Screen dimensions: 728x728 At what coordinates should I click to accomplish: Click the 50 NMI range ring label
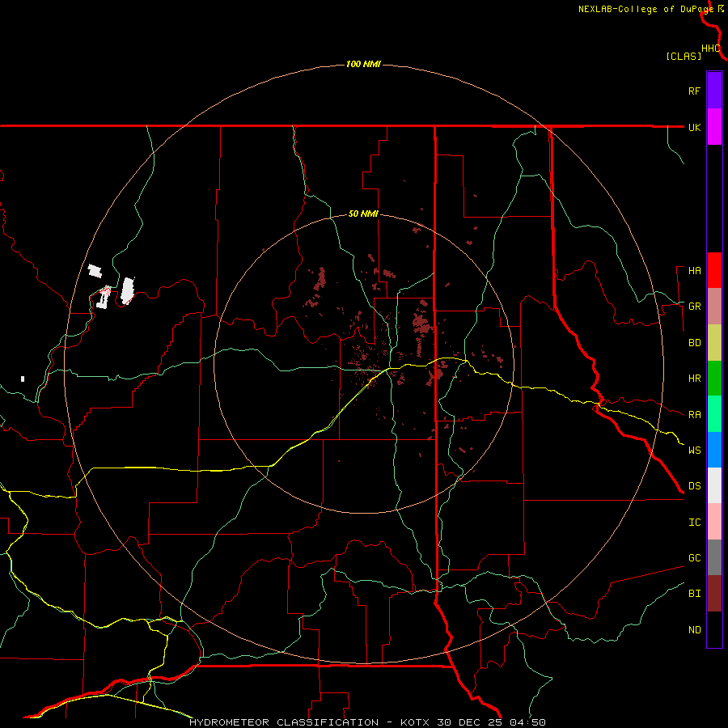point(363,214)
